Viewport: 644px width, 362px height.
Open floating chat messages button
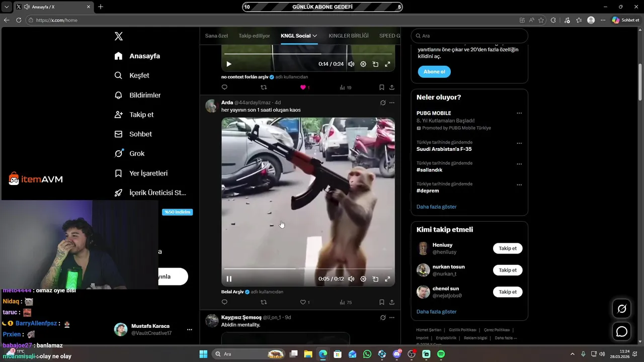tap(622, 332)
